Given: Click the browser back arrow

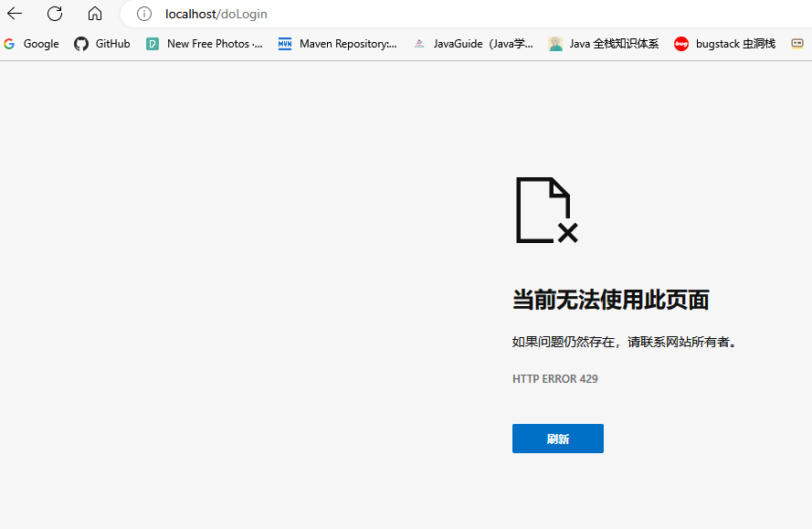Looking at the screenshot, I should pyautogui.click(x=15, y=14).
